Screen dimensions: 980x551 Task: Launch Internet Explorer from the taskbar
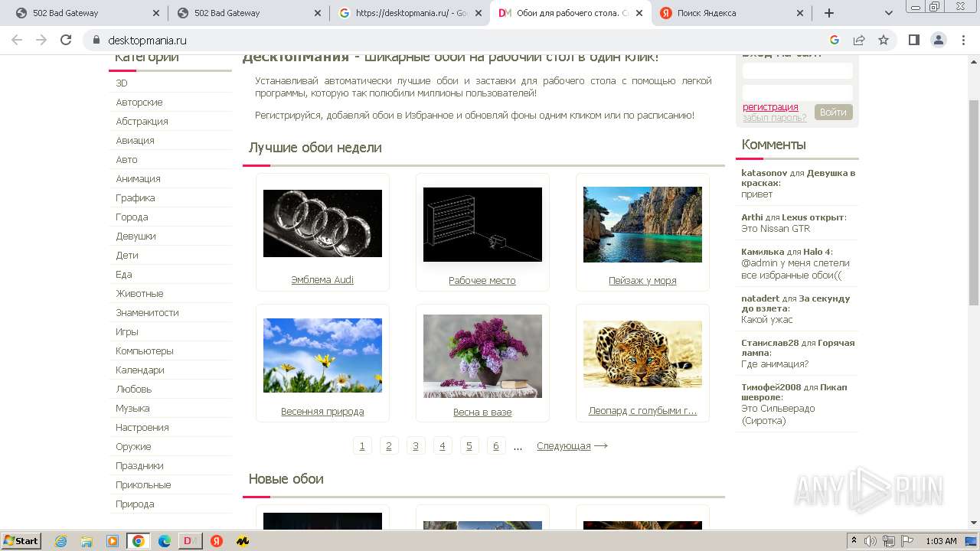click(x=60, y=541)
